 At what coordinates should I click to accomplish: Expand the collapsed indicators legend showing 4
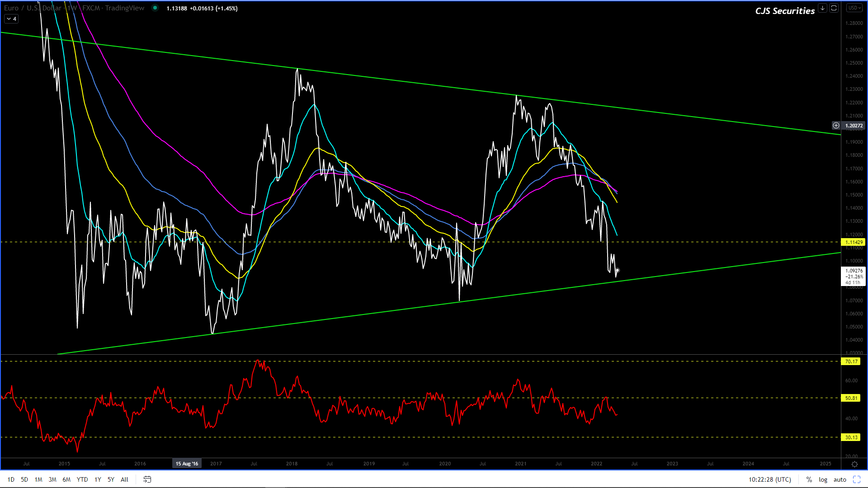tap(11, 19)
